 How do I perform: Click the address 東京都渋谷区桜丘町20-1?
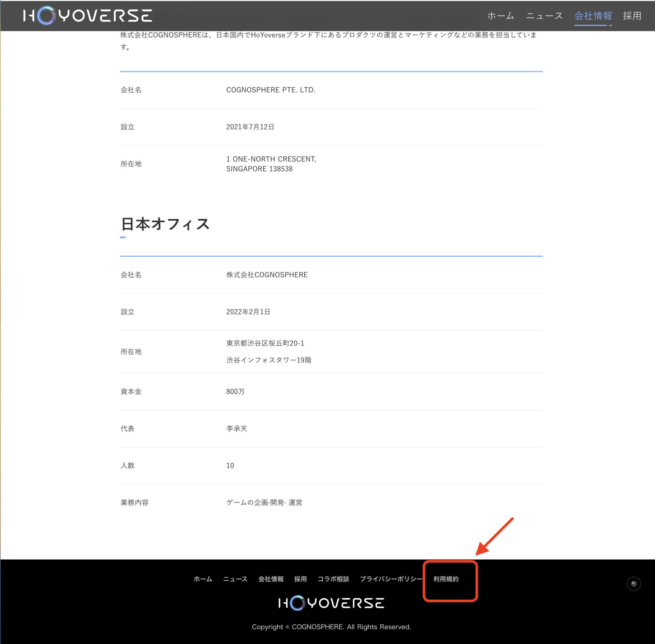tap(265, 343)
